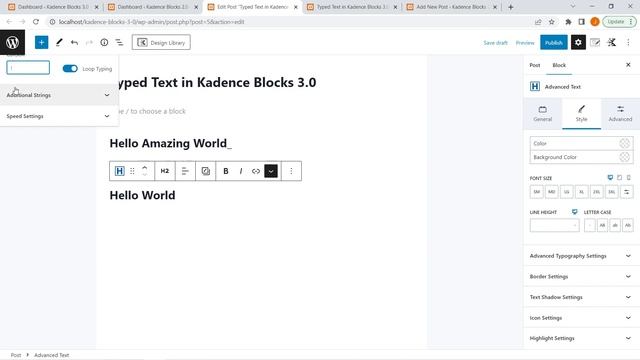Open the editor options three-dot menu
The height and width of the screenshot is (360, 640).
pyautogui.click(x=628, y=42)
